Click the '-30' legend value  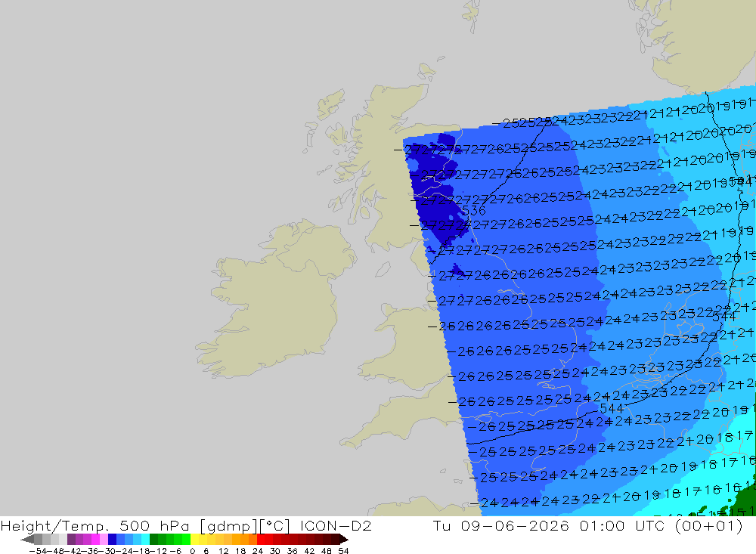click(x=108, y=551)
